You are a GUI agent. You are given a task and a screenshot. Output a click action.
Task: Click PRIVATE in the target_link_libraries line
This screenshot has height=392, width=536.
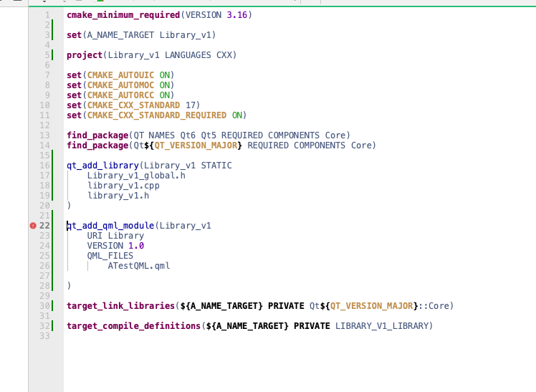pyautogui.click(x=286, y=305)
